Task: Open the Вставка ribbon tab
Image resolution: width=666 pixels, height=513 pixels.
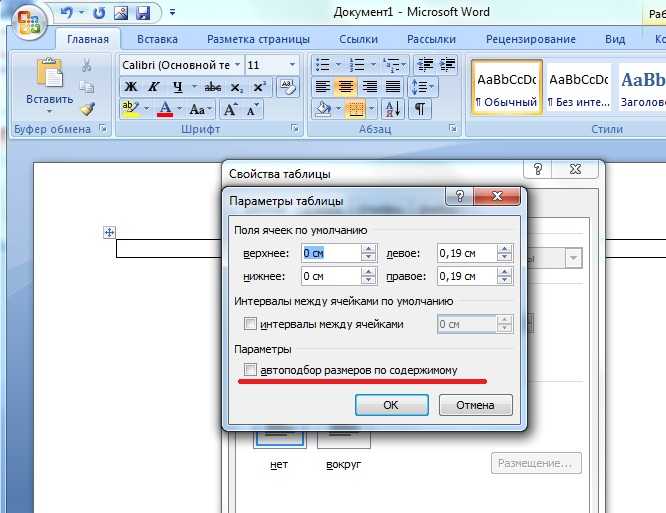Action: [157, 39]
